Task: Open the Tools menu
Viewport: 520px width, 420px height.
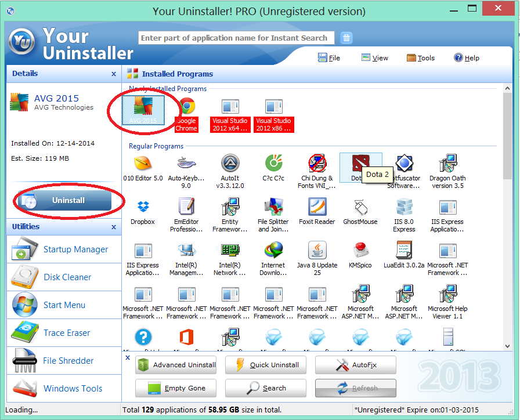Action: (x=421, y=58)
